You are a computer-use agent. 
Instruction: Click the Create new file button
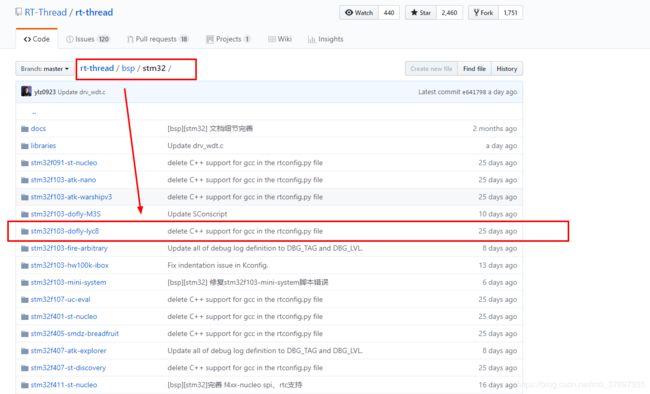click(431, 69)
